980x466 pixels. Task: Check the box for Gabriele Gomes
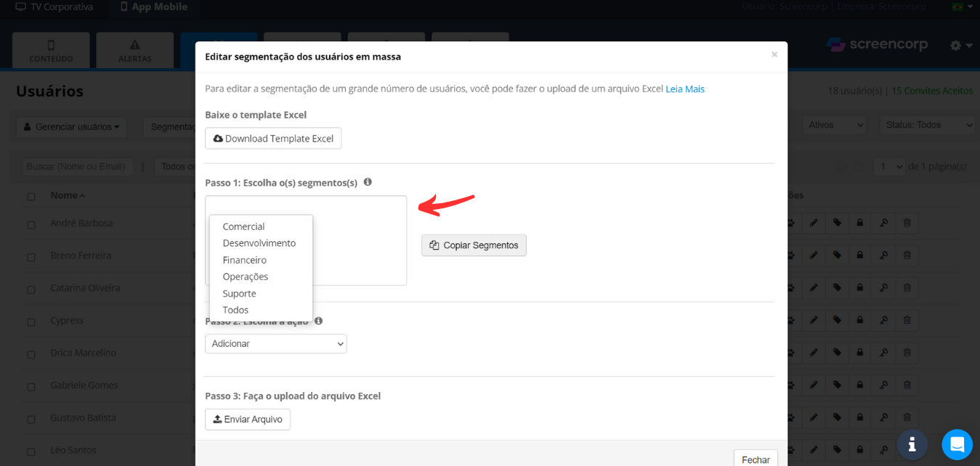click(x=31, y=387)
